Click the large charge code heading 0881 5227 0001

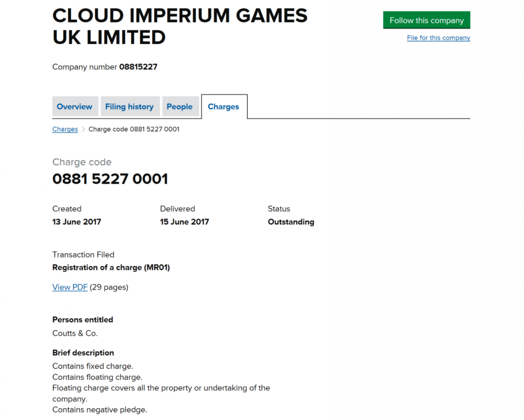pos(110,179)
